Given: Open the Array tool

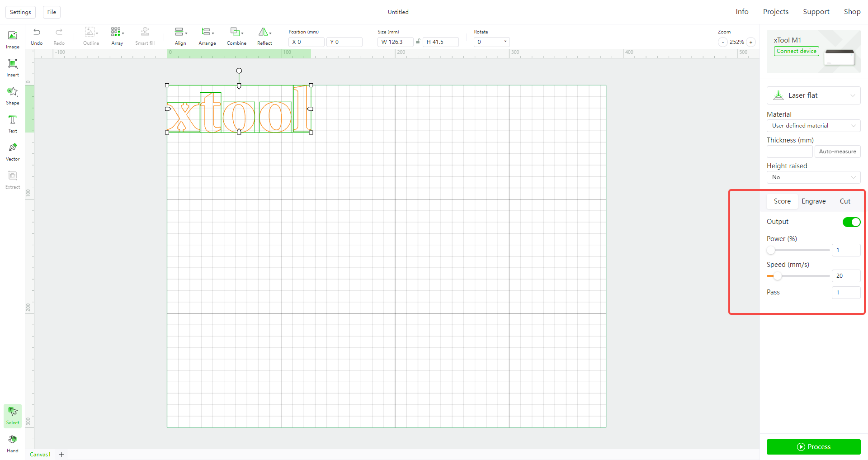Looking at the screenshot, I should point(117,37).
